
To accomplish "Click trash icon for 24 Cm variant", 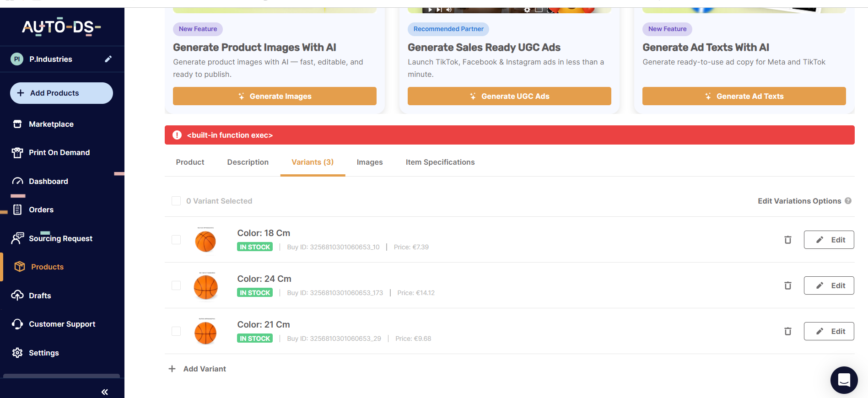I will tap(787, 285).
